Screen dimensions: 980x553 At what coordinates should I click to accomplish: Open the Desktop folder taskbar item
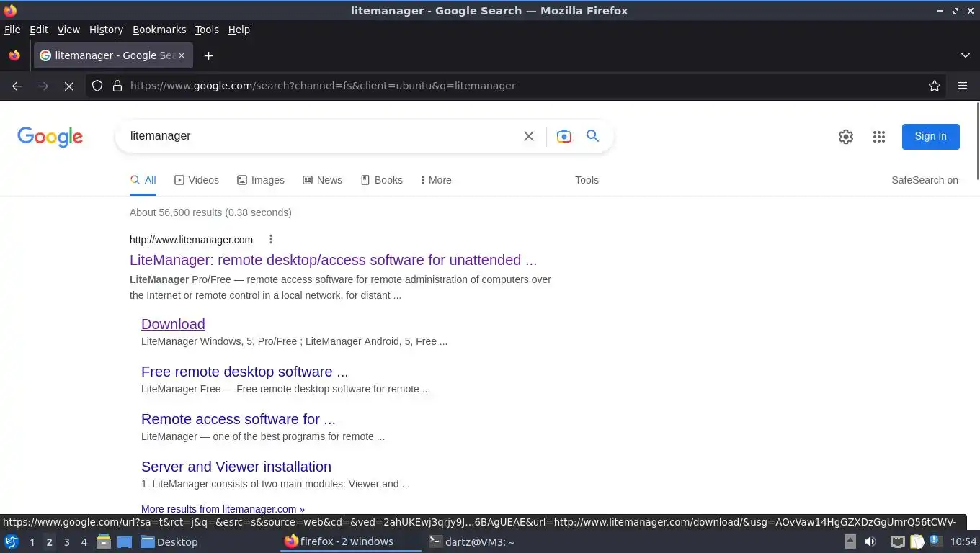pos(169,541)
